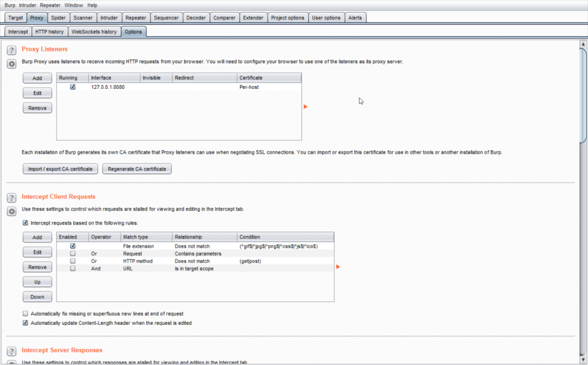Open the Intruder menu in menu bar
The image size is (588, 365).
28,5
